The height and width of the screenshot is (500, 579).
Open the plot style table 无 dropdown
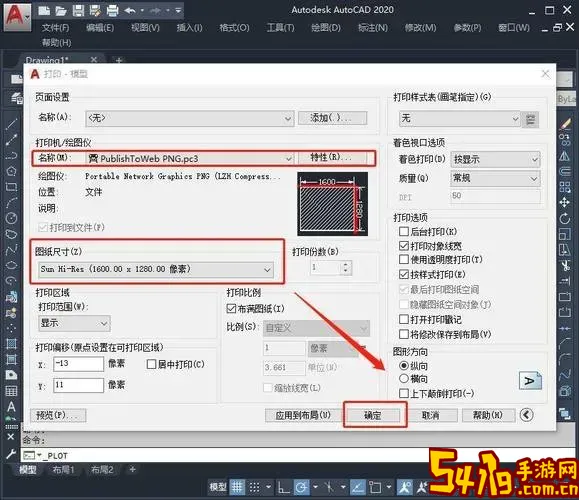[460, 119]
